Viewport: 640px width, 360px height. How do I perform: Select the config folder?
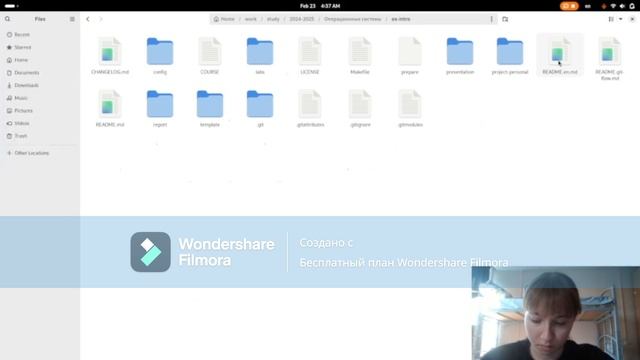(x=160, y=56)
